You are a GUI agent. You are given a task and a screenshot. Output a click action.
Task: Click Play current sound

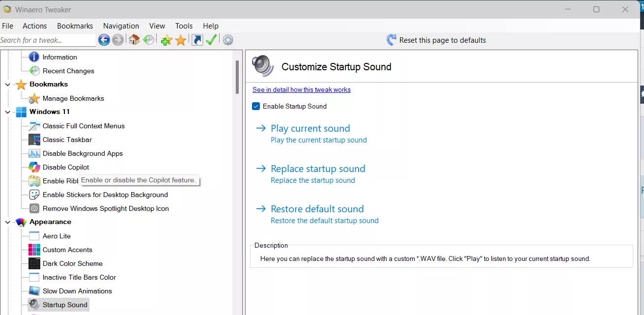pyautogui.click(x=310, y=128)
